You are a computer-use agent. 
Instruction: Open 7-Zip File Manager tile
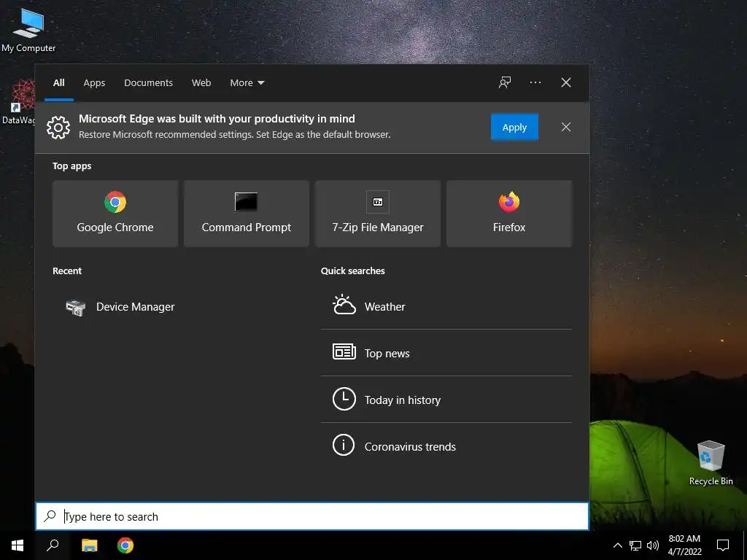pyautogui.click(x=378, y=214)
